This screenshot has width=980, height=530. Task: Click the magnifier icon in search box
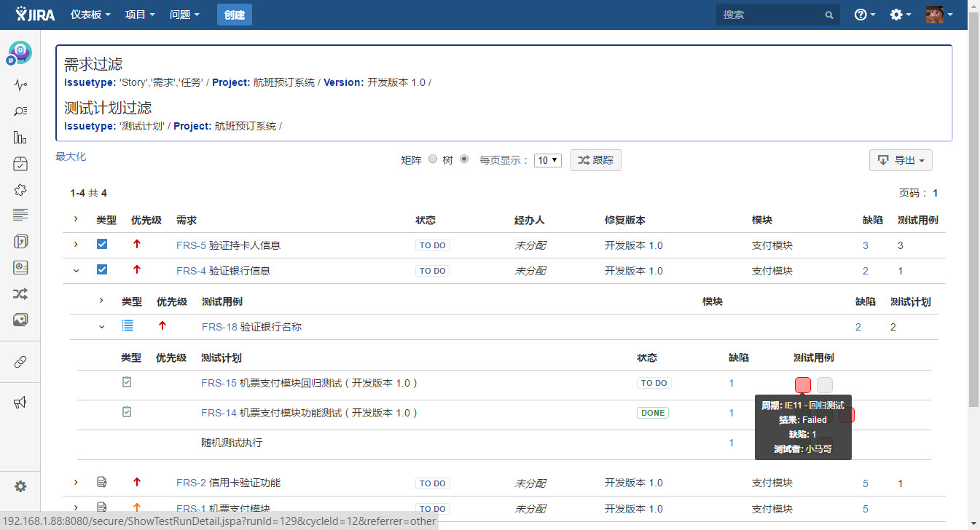tap(829, 15)
